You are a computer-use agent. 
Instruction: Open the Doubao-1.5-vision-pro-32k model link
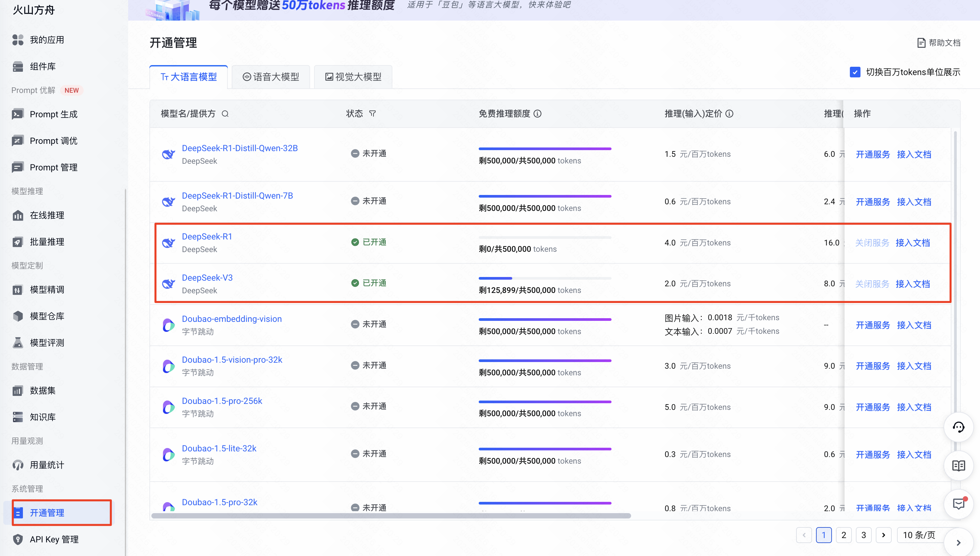[232, 360]
